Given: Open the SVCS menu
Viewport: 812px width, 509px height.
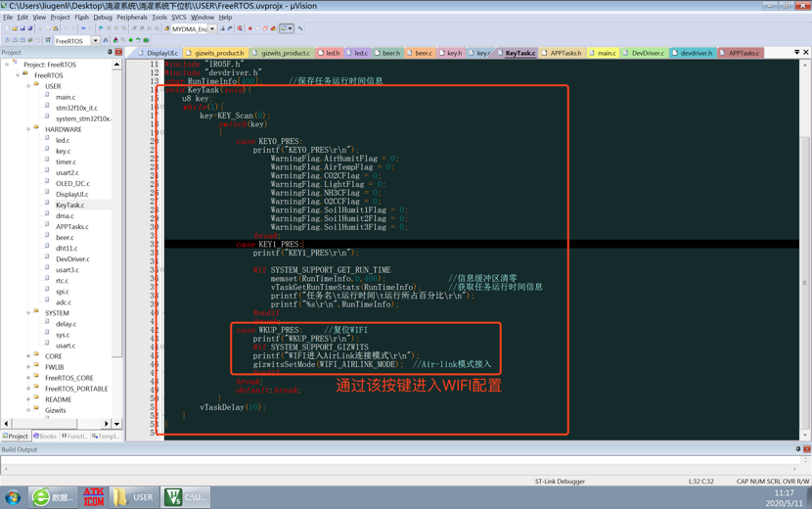Looking at the screenshot, I should click(179, 17).
